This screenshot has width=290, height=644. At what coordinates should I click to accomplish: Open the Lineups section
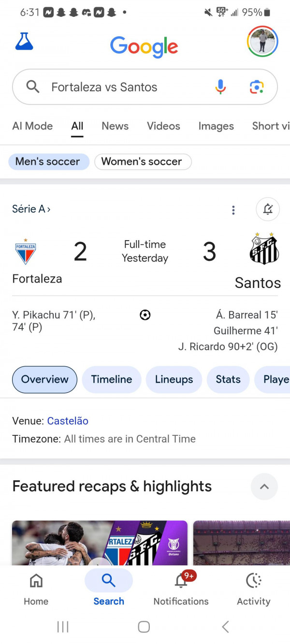[174, 379]
